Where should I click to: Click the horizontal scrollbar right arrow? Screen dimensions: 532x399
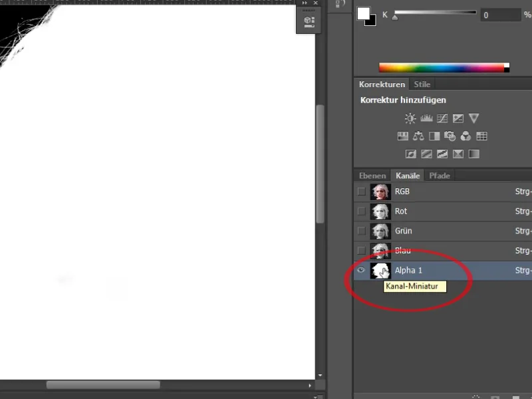click(309, 385)
